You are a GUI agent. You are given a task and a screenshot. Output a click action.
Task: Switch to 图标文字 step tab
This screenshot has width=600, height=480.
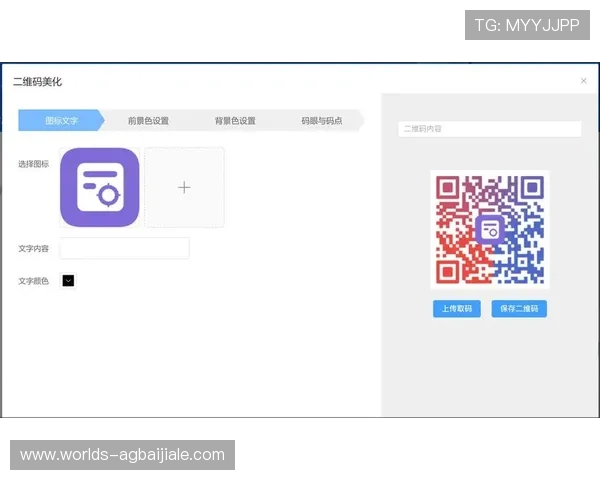pyautogui.click(x=61, y=121)
